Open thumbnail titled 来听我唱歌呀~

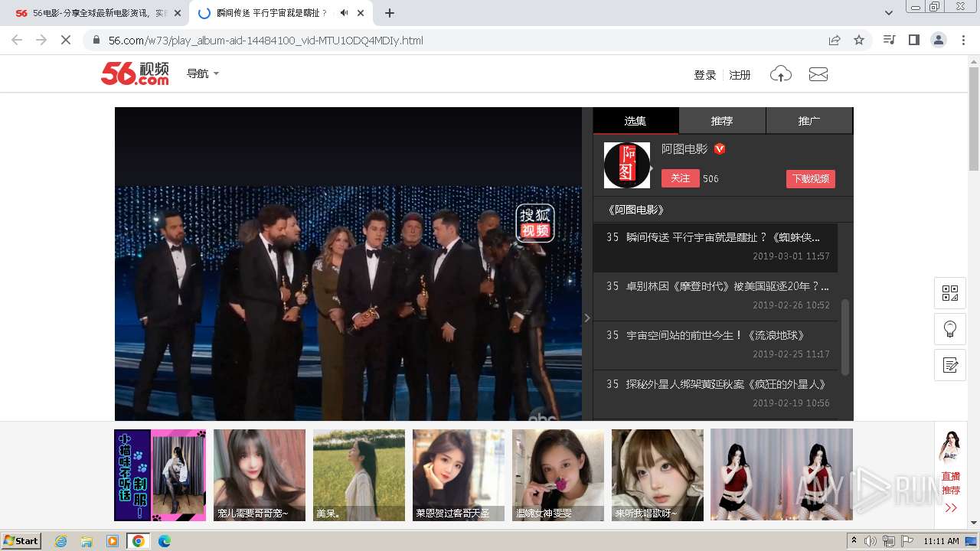(x=658, y=475)
